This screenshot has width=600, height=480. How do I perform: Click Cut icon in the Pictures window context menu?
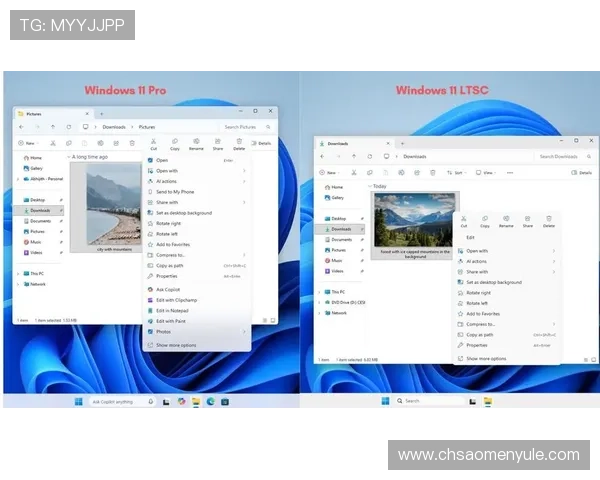pyautogui.click(x=154, y=142)
